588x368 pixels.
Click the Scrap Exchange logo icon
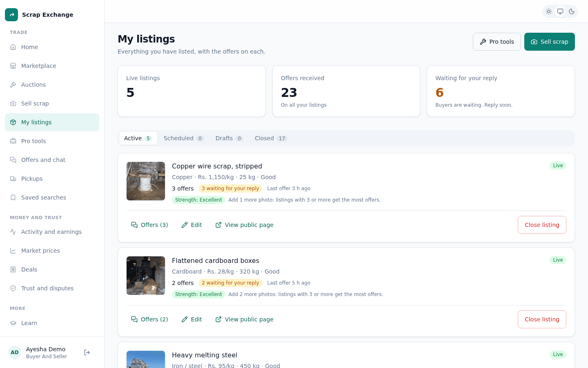click(x=11, y=15)
